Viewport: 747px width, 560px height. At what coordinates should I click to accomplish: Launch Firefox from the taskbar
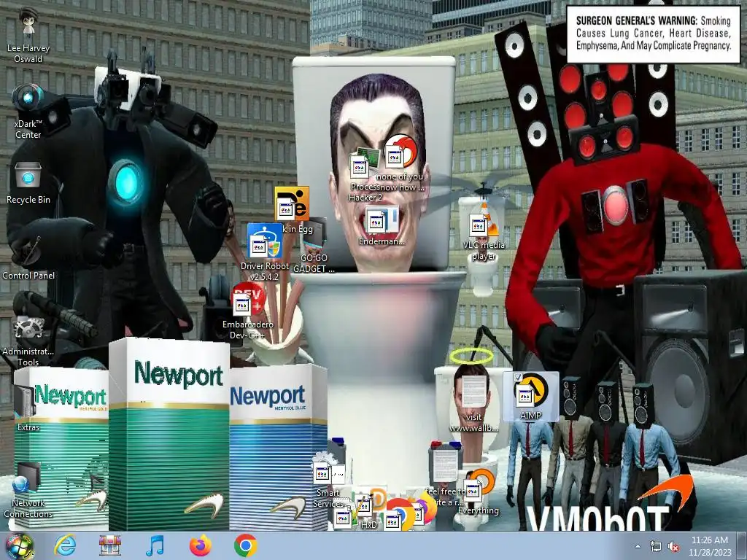(x=200, y=545)
